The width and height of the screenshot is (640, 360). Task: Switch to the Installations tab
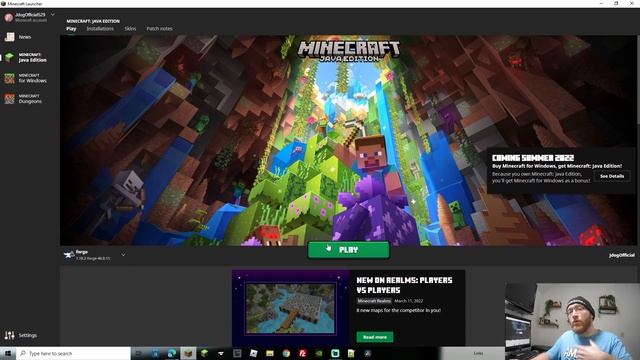point(100,29)
